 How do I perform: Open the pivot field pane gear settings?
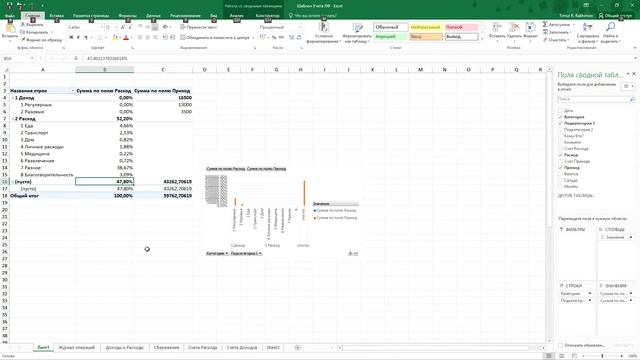click(x=627, y=86)
